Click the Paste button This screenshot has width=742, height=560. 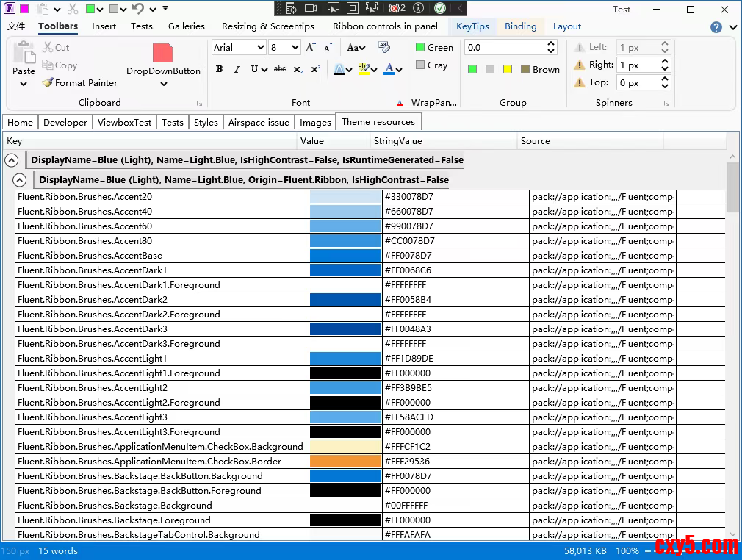click(x=24, y=62)
